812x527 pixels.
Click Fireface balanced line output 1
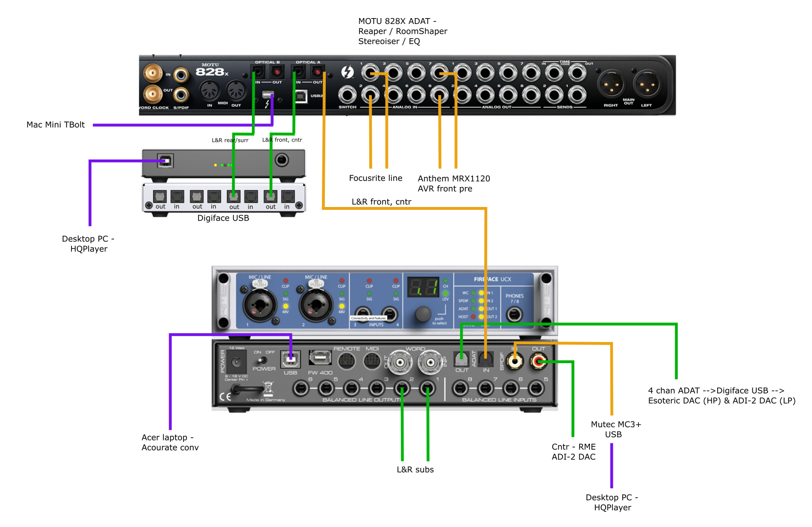[x=428, y=389]
